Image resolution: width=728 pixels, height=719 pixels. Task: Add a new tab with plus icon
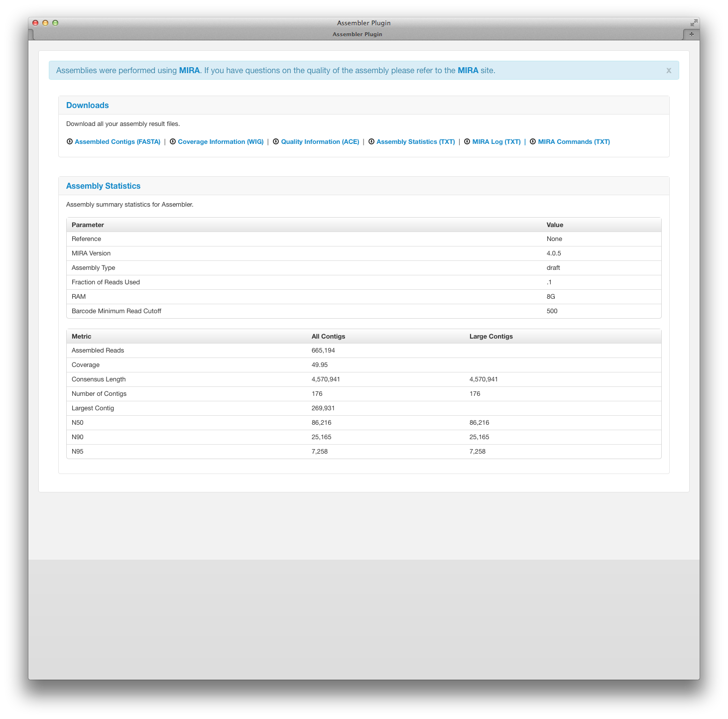coord(691,34)
